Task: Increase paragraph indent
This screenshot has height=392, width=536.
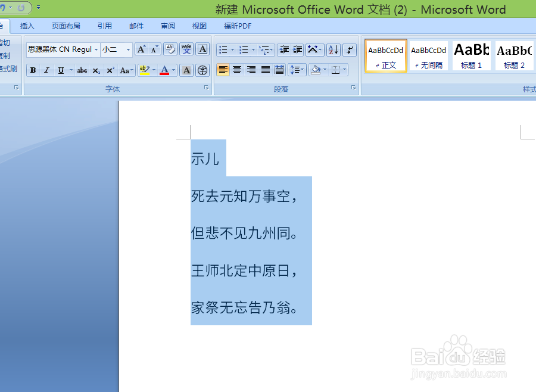Action: tap(297, 50)
